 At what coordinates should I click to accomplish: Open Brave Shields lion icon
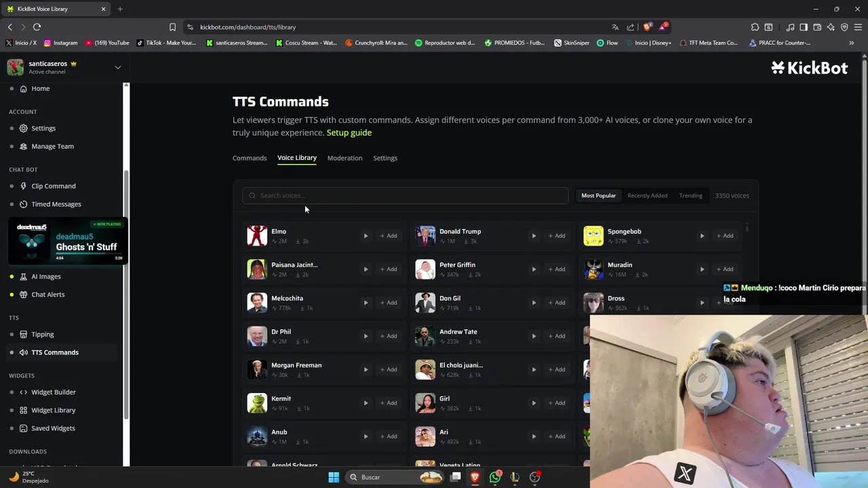pos(648,27)
